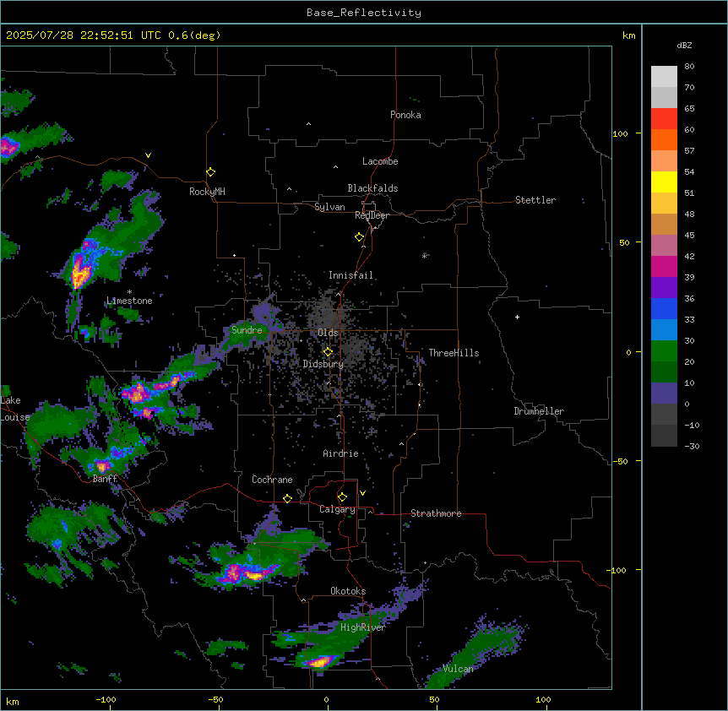728x711 pixels.
Task: Click the intense storm cell northwest of Limestone
Action: click(x=80, y=274)
